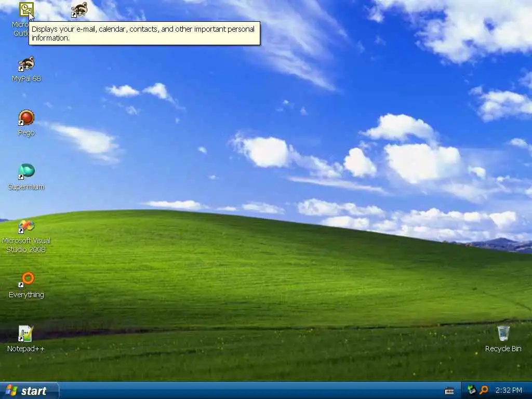Click the on-screen keyboard icon in taskbar
Viewport: 532px width, 399px height.
tap(449, 391)
